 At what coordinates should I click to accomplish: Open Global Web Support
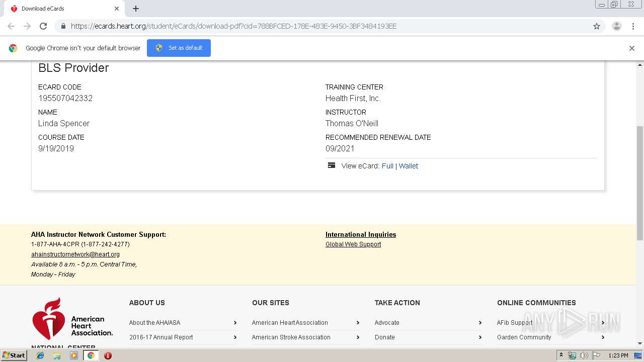tap(353, 244)
